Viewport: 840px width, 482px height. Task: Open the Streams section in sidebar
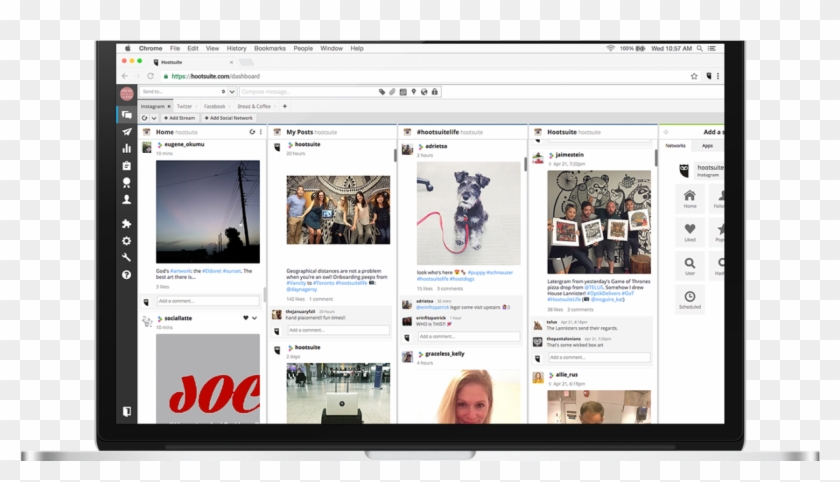coord(126,115)
